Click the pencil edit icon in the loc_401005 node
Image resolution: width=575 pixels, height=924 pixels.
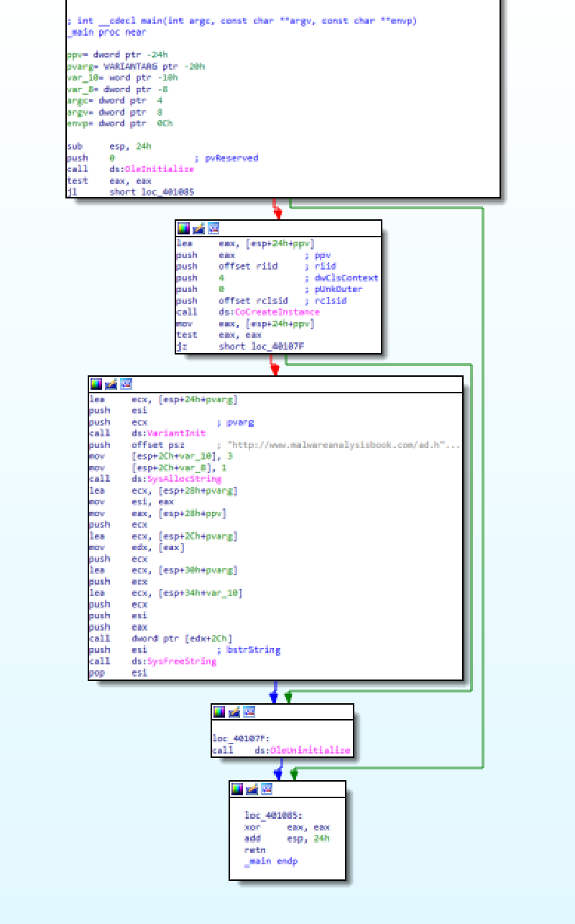pyautogui.click(x=252, y=789)
